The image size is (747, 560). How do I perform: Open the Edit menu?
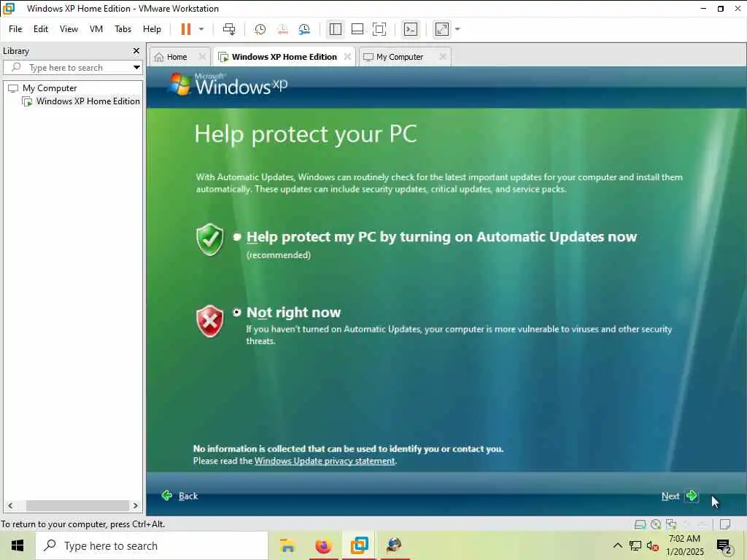coord(41,29)
